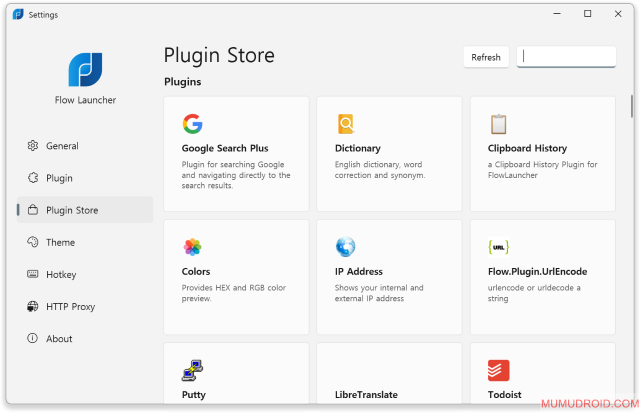
Task: Click the Theme palette icon
Action: coord(33,242)
